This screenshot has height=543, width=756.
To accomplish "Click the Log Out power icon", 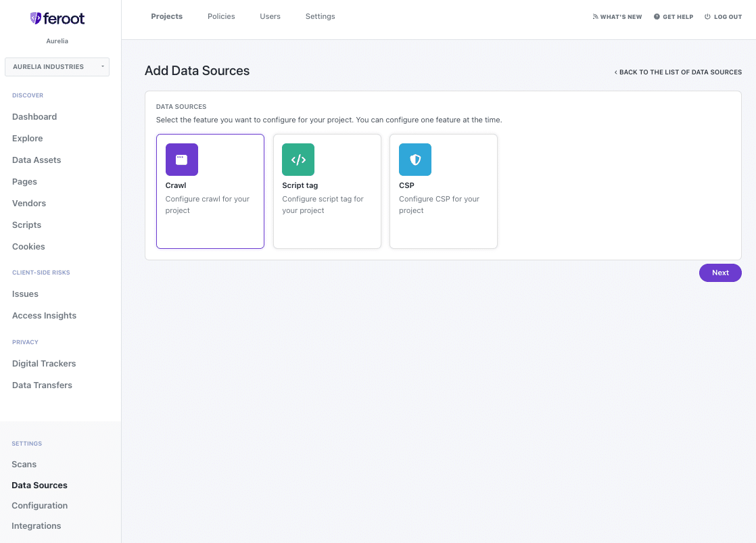I will click(x=707, y=17).
